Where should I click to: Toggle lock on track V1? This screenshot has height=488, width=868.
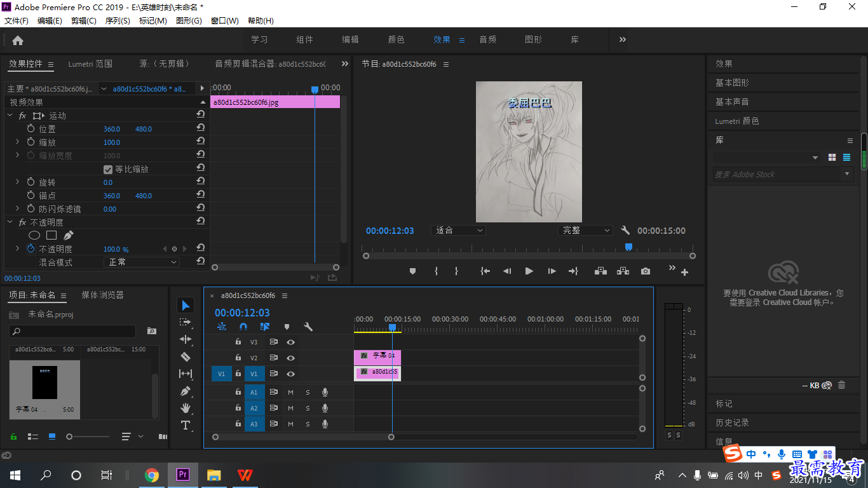[x=238, y=374]
